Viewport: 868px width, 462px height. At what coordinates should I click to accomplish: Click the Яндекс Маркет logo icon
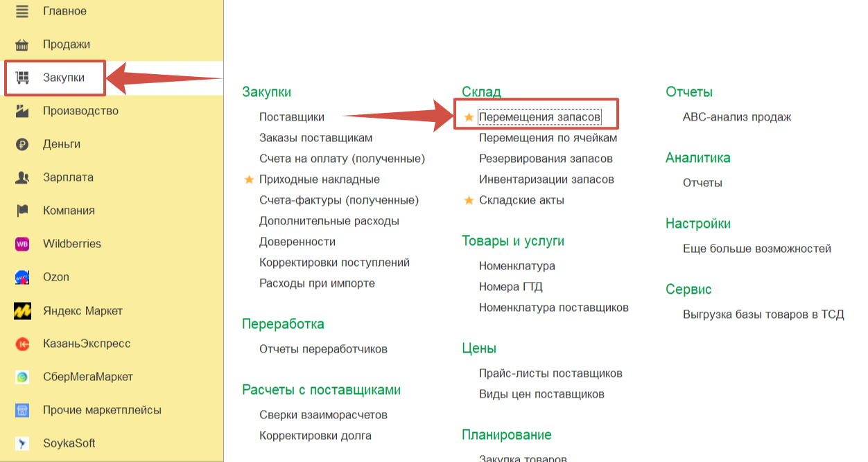[x=22, y=311]
